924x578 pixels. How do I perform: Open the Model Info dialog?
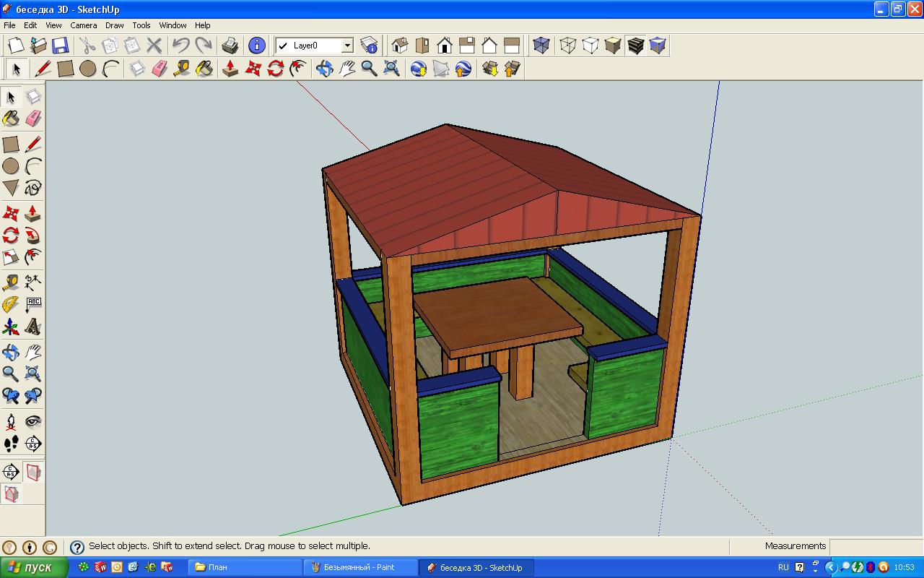[256, 46]
